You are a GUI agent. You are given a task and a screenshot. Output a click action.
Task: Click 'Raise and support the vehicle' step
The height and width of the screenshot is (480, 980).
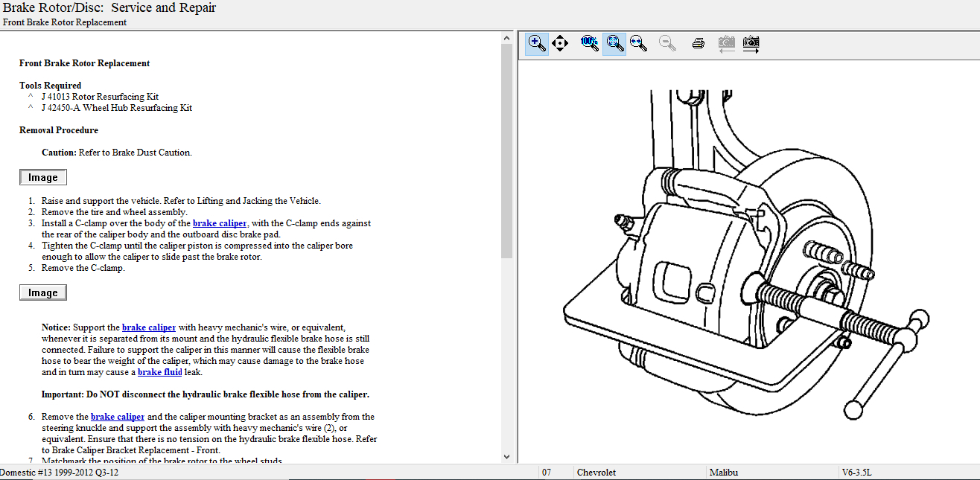pos(181,201)
